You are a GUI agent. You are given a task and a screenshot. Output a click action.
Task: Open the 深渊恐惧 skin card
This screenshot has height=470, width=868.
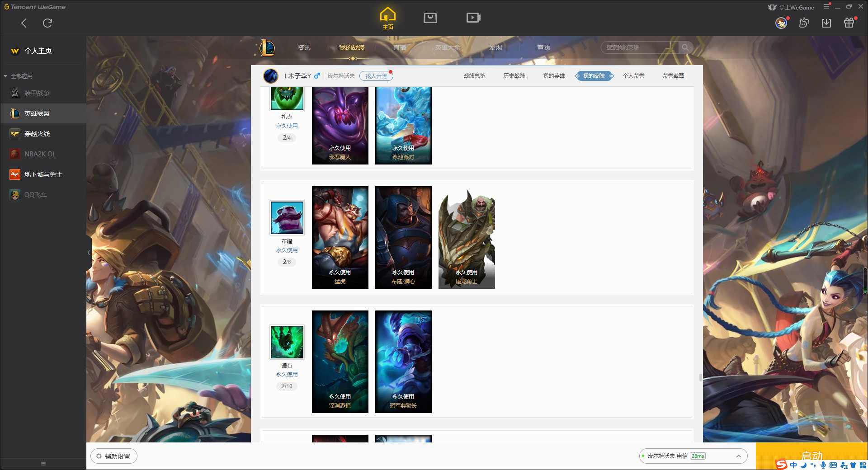pos(340,362)
